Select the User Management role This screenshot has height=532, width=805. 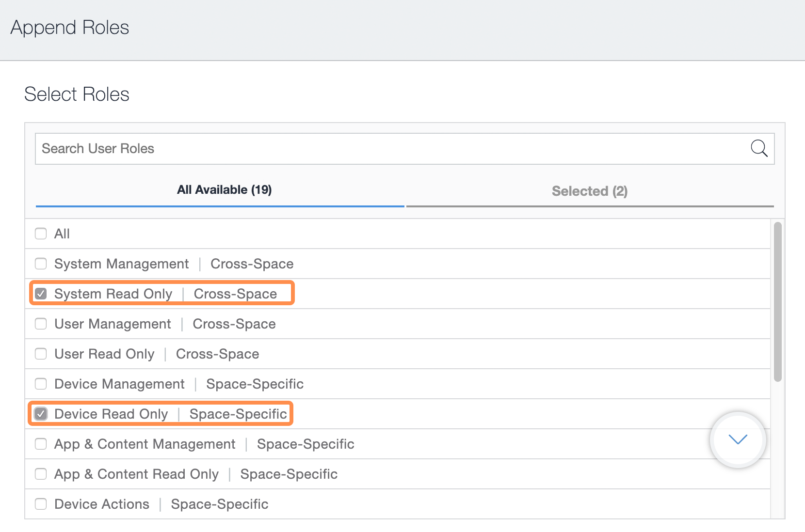pyautogui.click(x=40, y=324)
